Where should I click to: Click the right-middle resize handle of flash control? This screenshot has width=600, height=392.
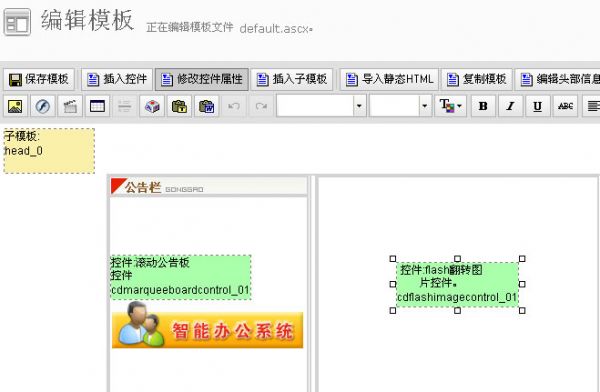click(x=522, y=284)
